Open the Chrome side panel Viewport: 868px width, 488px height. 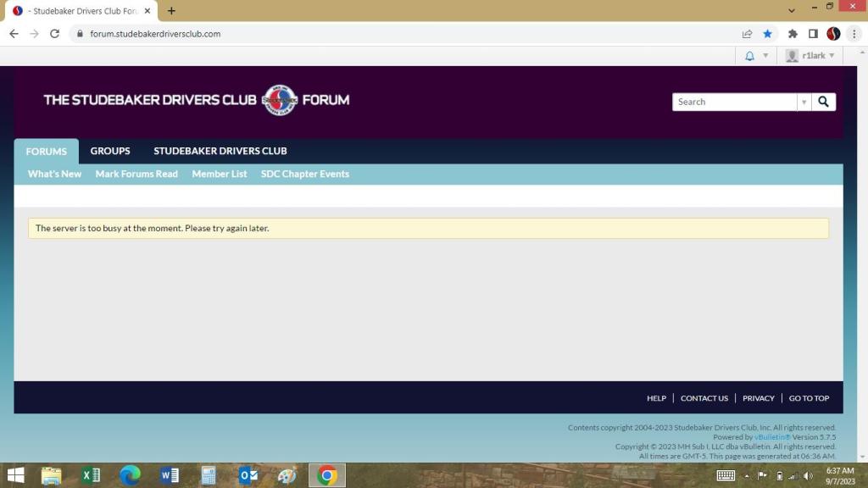tap(813, 34)
